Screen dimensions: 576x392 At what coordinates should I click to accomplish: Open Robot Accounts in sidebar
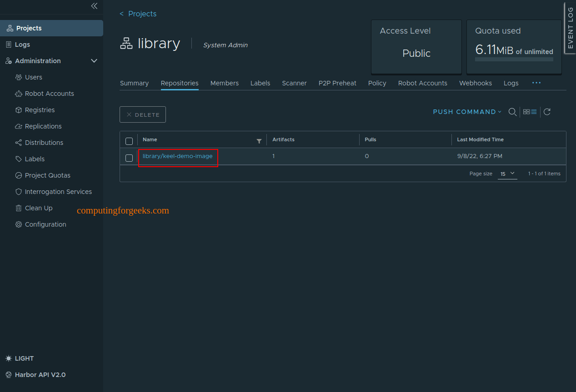[50, 94]
